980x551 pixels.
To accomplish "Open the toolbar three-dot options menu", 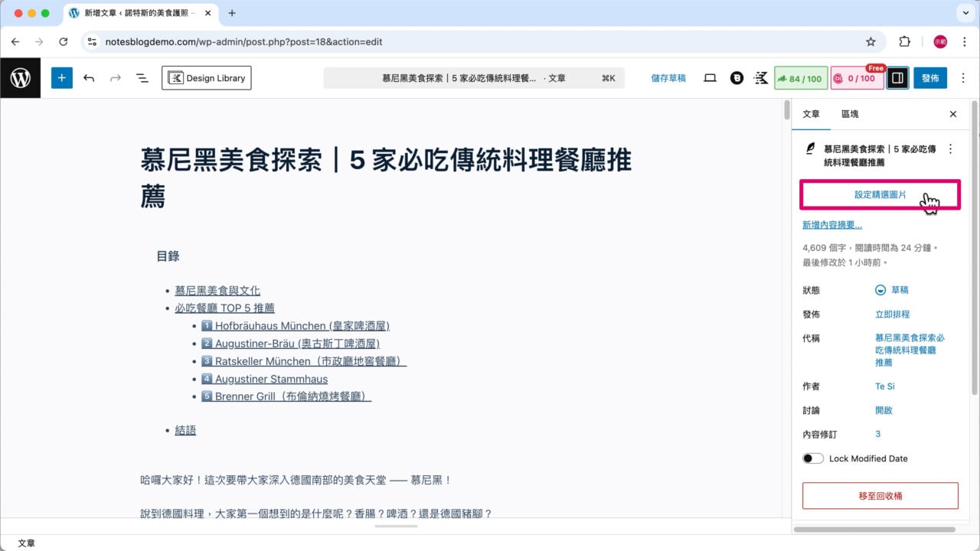I will pos(963,77).
